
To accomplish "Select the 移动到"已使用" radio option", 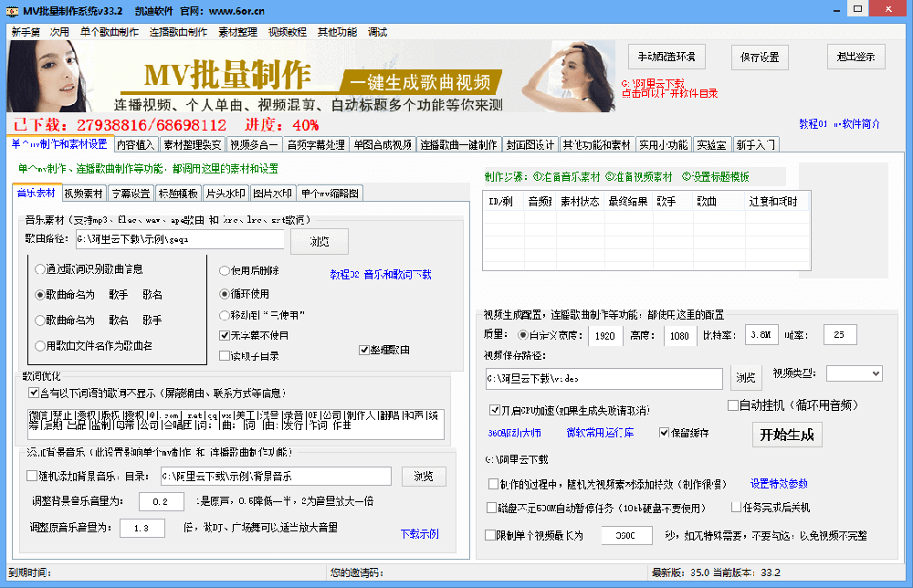I will (x=261, y=316).
